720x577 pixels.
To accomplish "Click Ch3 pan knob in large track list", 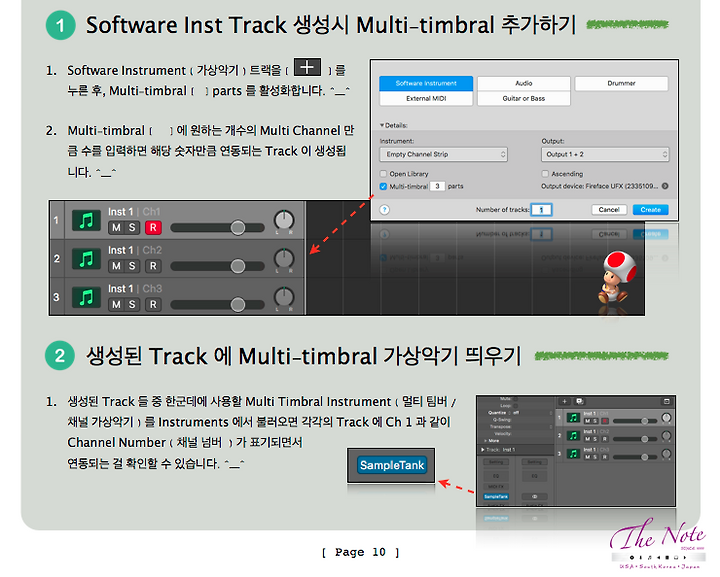I will pos(284,297).
